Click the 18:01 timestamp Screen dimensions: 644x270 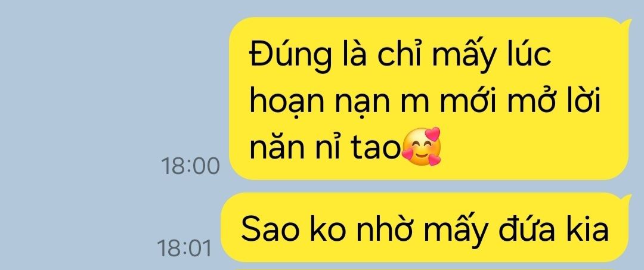[x=184, y=249]
